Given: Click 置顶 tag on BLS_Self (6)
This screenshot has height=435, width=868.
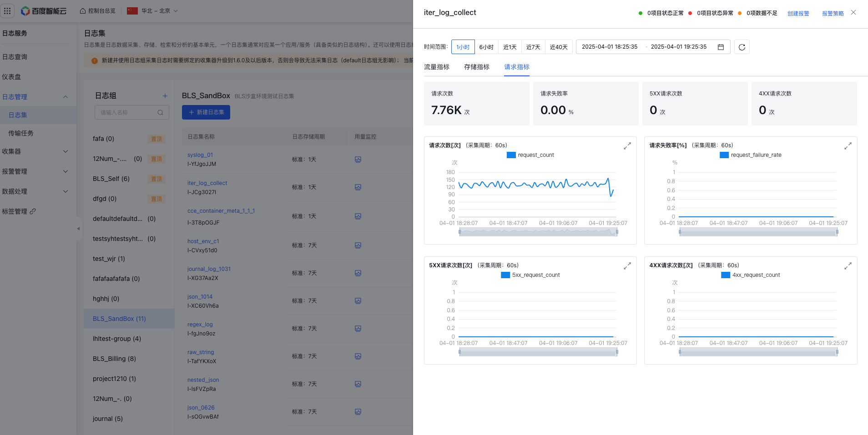Looking at the screenshot, I should coord(156,179).
